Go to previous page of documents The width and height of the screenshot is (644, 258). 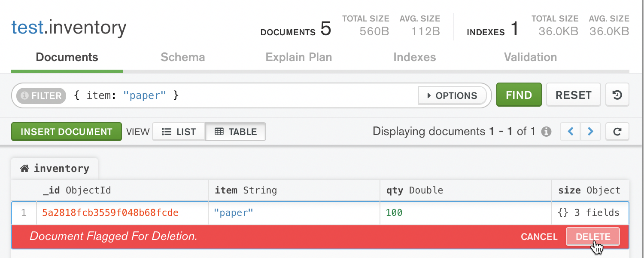(x=571, y=132)
